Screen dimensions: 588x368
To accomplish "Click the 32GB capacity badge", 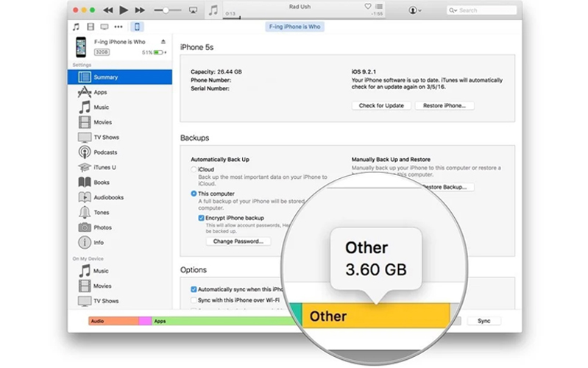I will (x=102, y=52).
